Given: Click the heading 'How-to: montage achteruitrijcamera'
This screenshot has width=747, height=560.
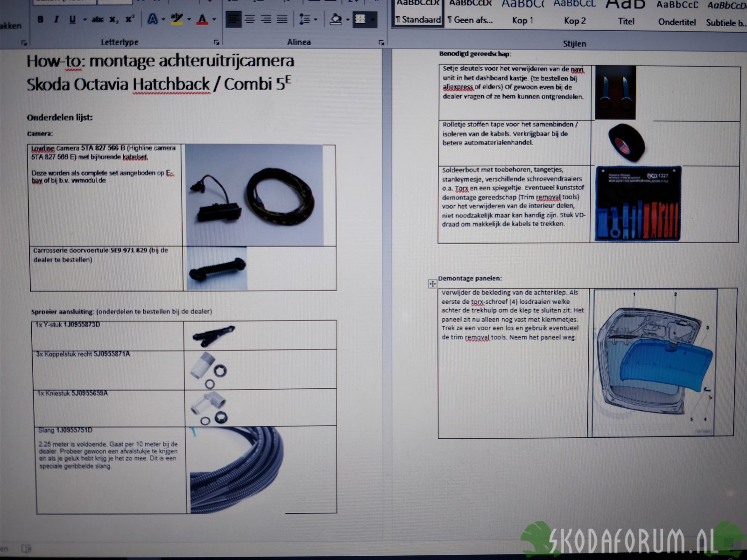Looking at the screenshot, I should coord(161,61).
